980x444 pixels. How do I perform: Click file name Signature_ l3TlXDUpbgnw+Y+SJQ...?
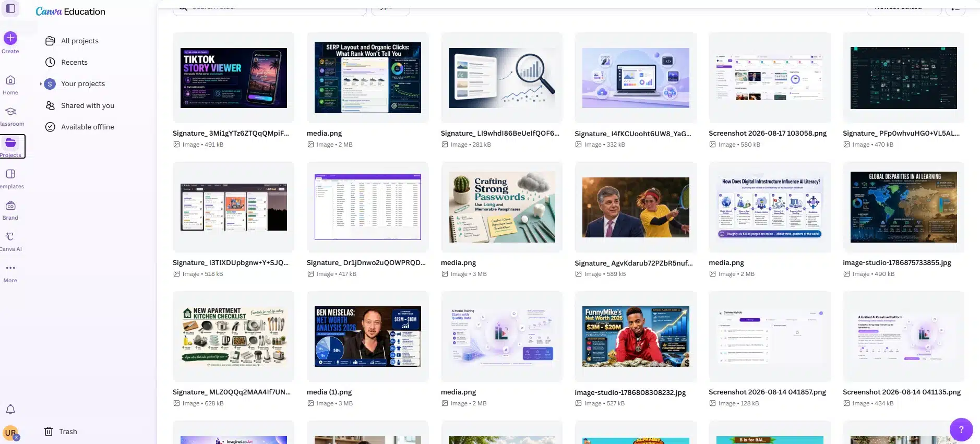[231, 262]
